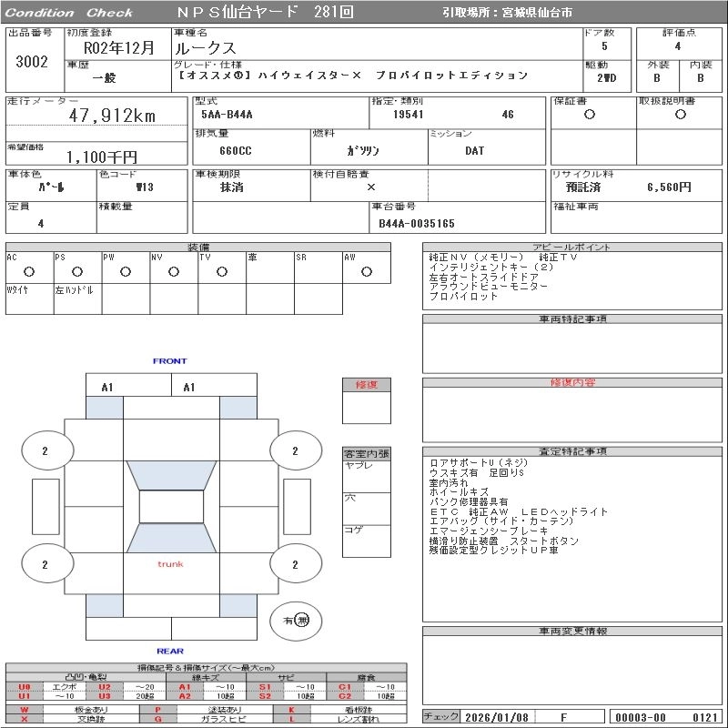Select the left A1 scratch mark on the front bumper
The image size is (728, 728).
coord(107,388)
